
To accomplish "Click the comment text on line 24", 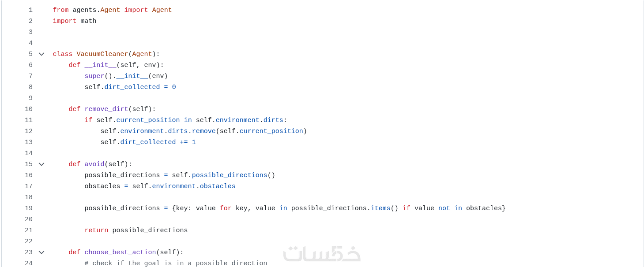I will click(176, 263).
